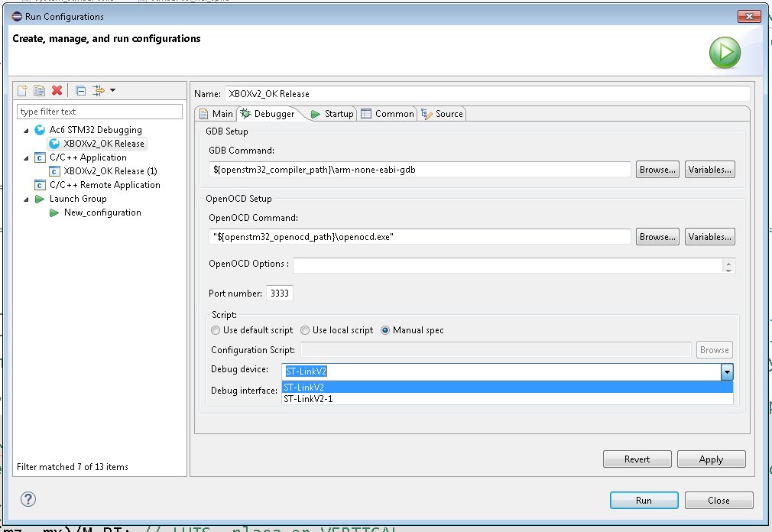
Task: Choose ST-LinkV2-1 from the dropdown list
Action: [507, 399]
